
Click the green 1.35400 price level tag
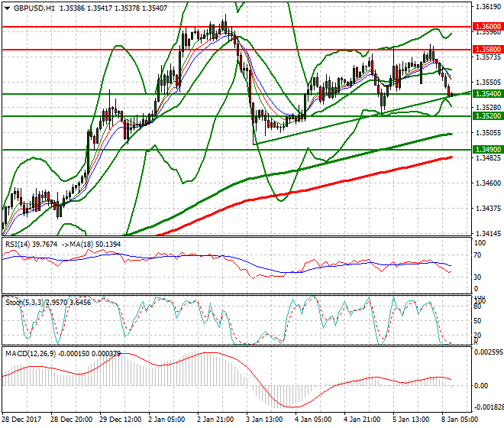[483, 93]
